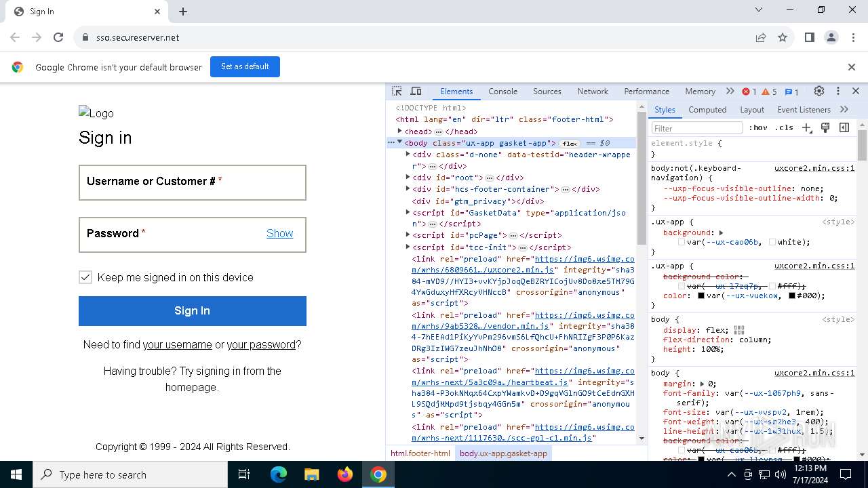Viewport: 868px width, 488px height.
Task: Go back in browser history
Action: (x=15, y=37)
